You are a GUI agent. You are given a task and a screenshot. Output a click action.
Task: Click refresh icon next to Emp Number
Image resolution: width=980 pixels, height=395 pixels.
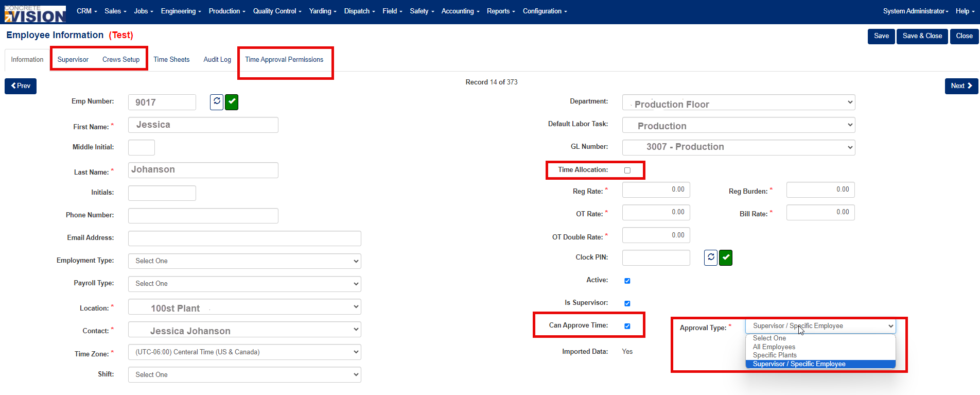[217, 102]
